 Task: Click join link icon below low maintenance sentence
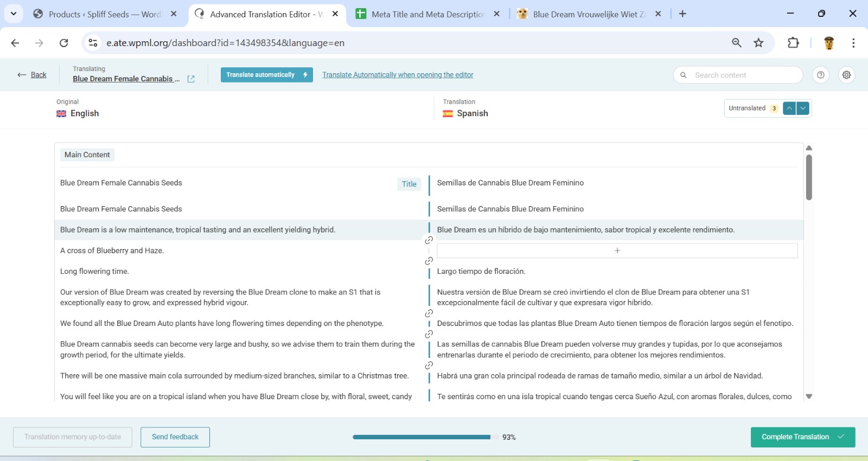[x=429, y=240]
